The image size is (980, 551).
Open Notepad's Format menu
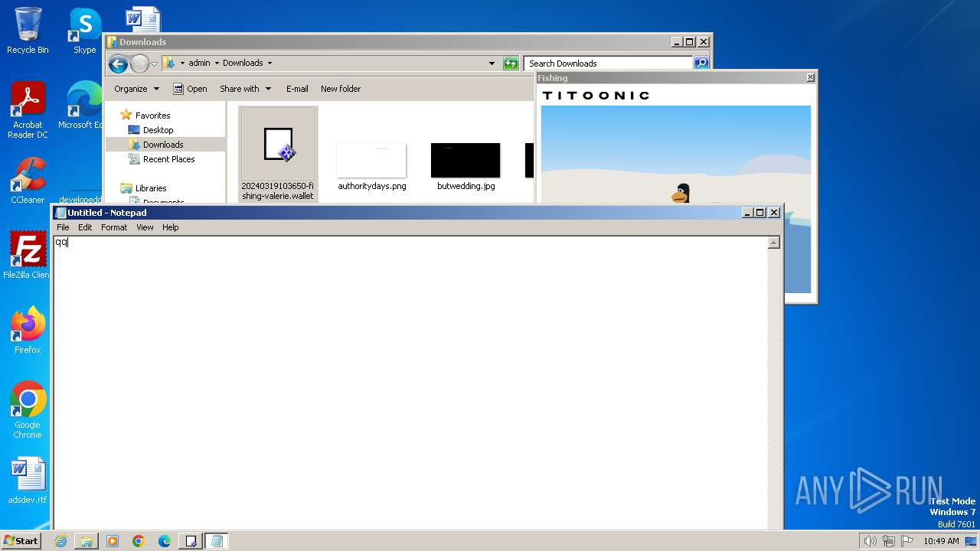114,227
